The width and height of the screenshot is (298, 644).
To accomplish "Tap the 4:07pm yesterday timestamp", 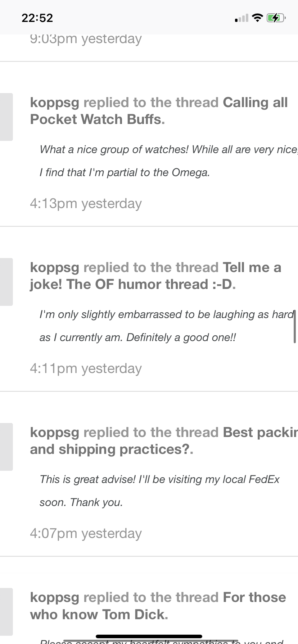I will click(86, 533).
